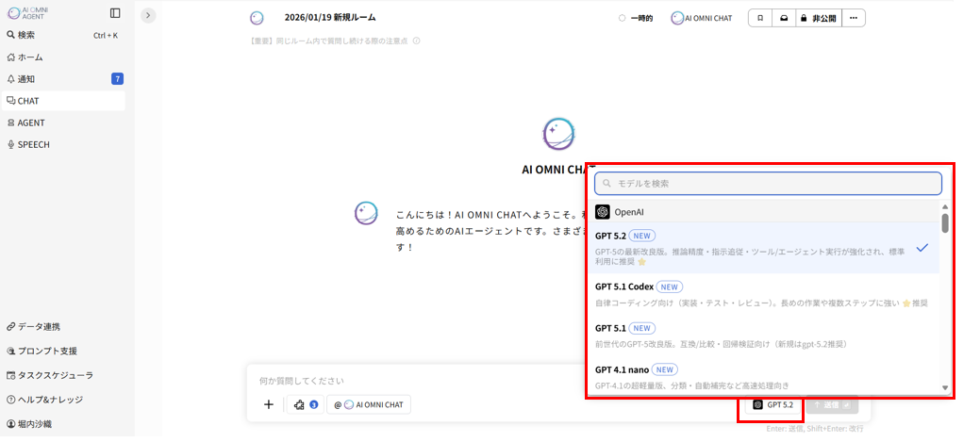Click the model list scrollbar down arrow
Viewport: 980px width, 442px height.
coord(945,387)
